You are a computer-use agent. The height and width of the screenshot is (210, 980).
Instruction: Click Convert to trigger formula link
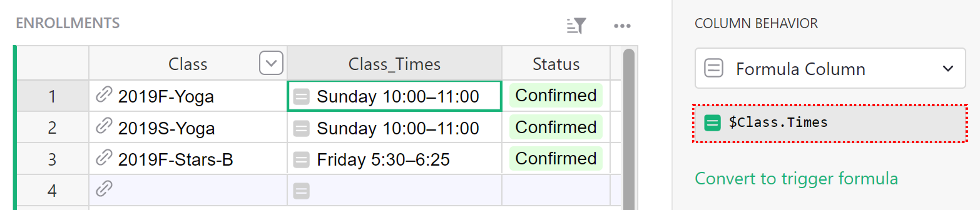(x=796, y=178)
